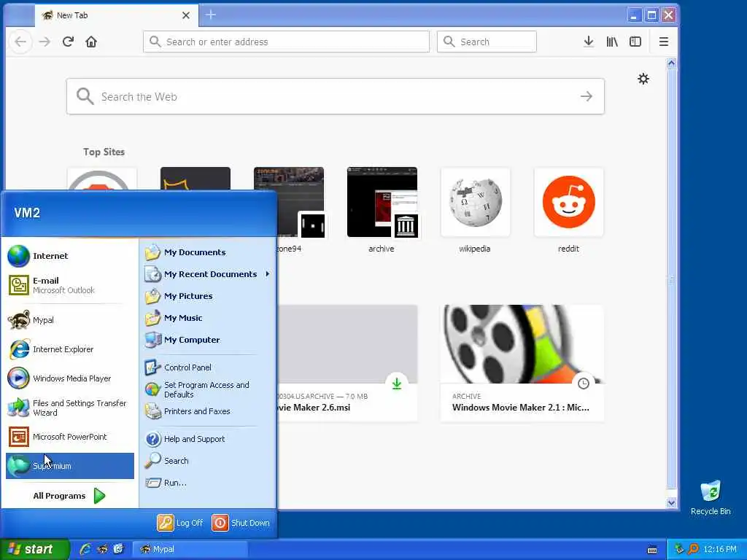Reload page in Mypal browser

point(68,42)
